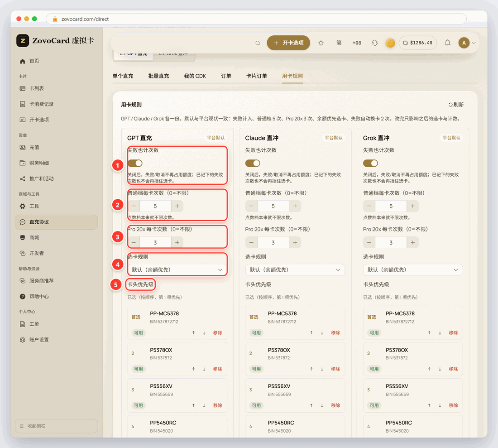This screenshot has height=448, width=498.
Task: Remove P5378OX from GPT 直充 list
Action: tap(218, 369)
